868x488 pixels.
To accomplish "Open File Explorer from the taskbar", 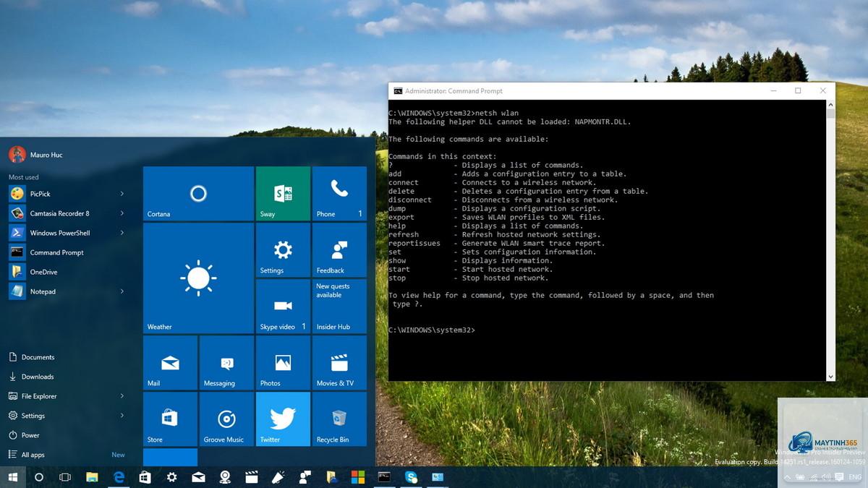I will click(92, 477).
